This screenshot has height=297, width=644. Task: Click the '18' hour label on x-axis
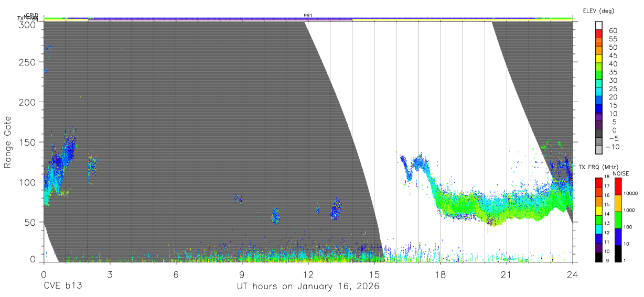pyautogui.click(x=440, y=274)
